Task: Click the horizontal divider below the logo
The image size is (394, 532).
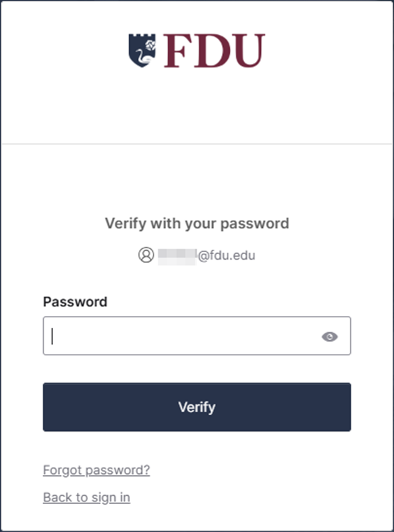Action: (x=197, y=144)
